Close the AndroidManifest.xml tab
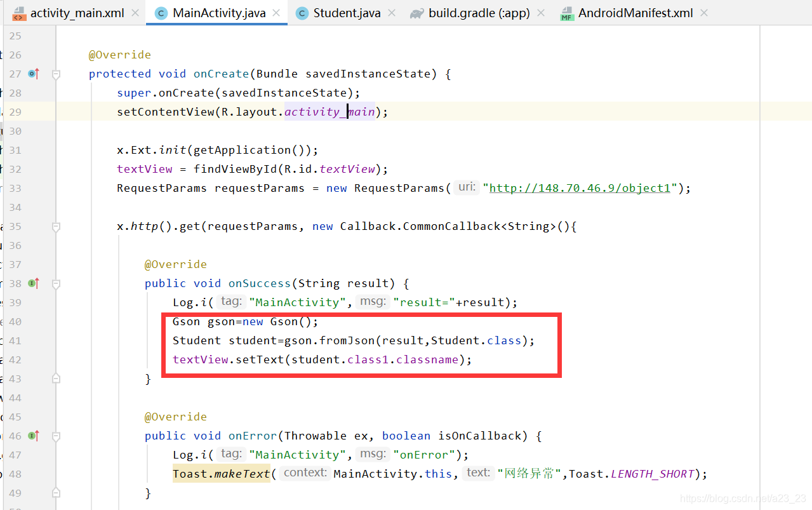 click(703, 13)
